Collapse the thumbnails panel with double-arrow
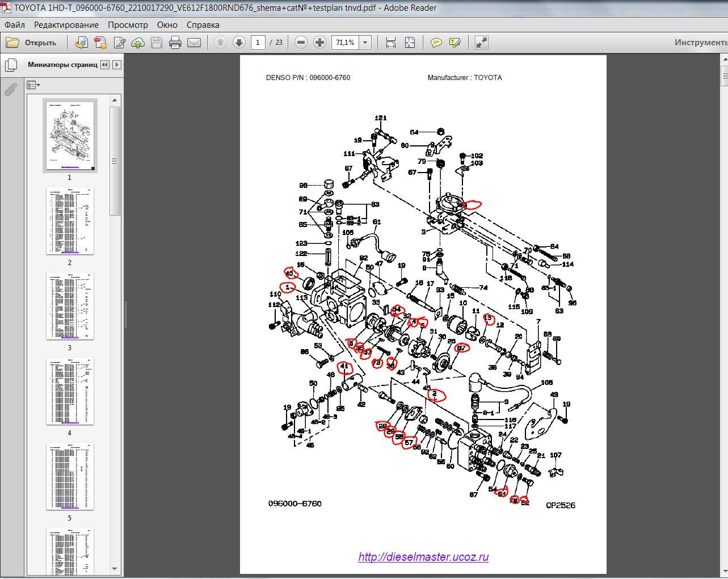Screen dimensions: 728x579 click(x=104, y=65)
